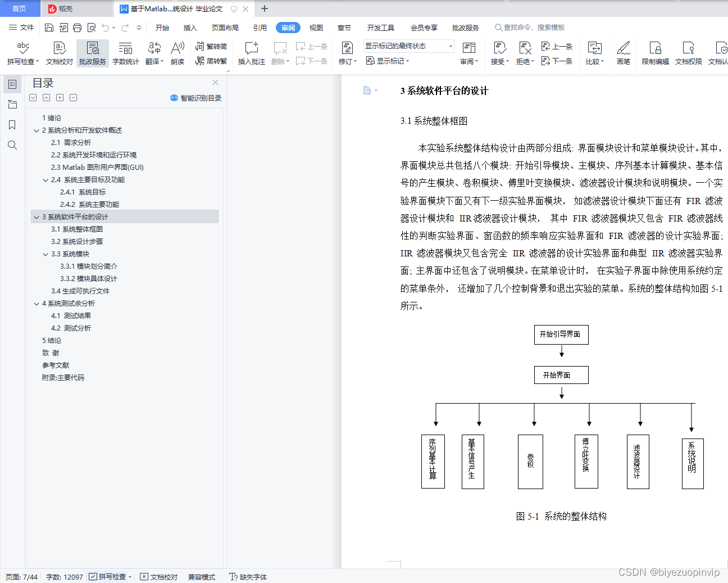Click 文档校对 in the status bar
Viewport: 728px width, 583px height.
(x=159, y=577)
